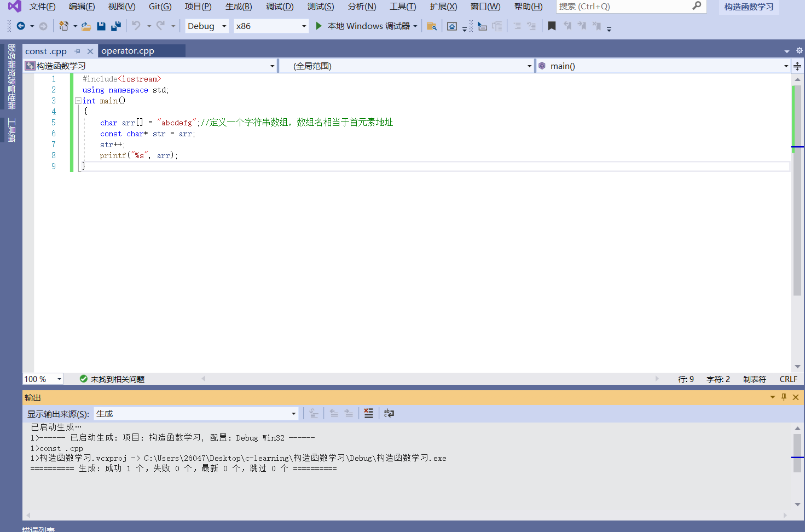Clear all text in the output window
The image size is (805, 532).
coord(368,413)
